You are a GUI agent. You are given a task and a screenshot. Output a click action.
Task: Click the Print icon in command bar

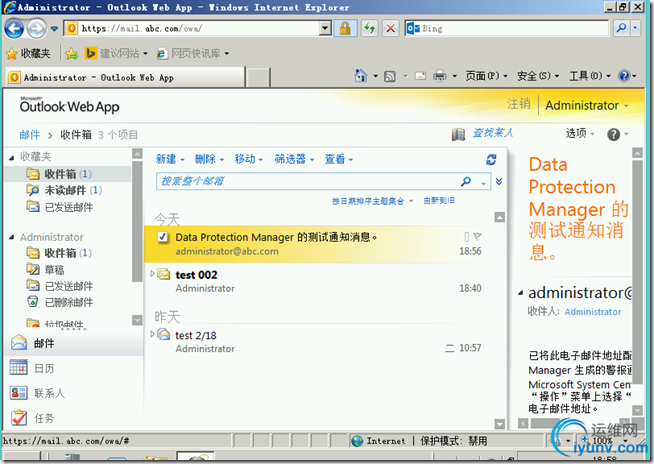tap(440, 76)
